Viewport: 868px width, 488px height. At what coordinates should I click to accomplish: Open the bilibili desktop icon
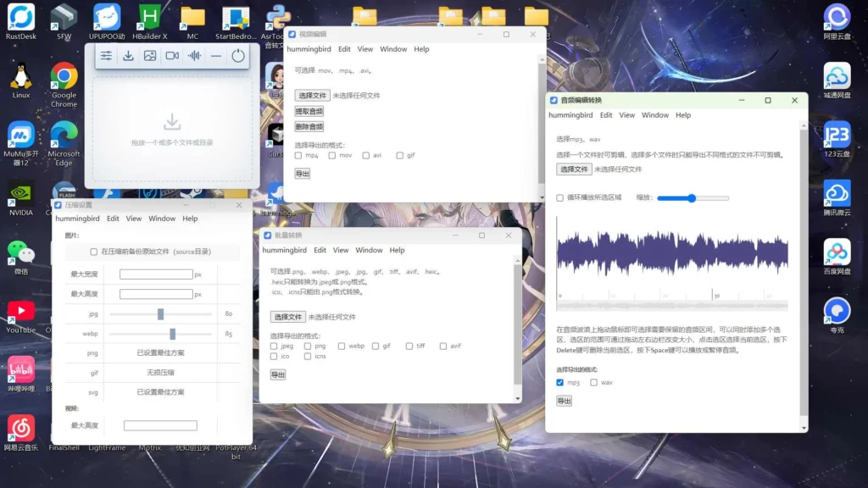[21, 374]
